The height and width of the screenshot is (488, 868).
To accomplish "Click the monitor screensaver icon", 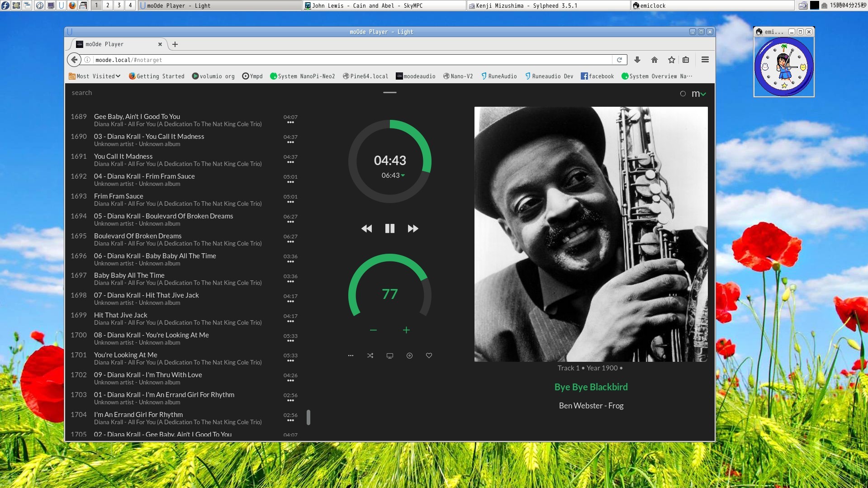I will [x=389, y=355].
